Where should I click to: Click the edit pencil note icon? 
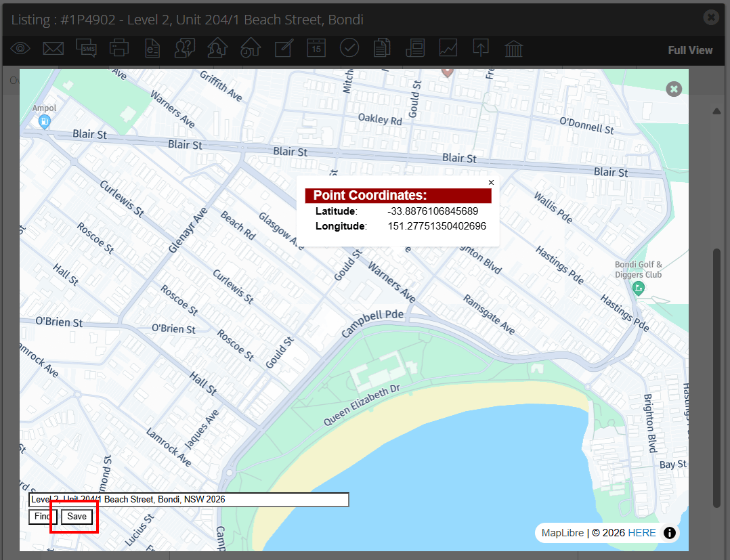pos(284,48)
